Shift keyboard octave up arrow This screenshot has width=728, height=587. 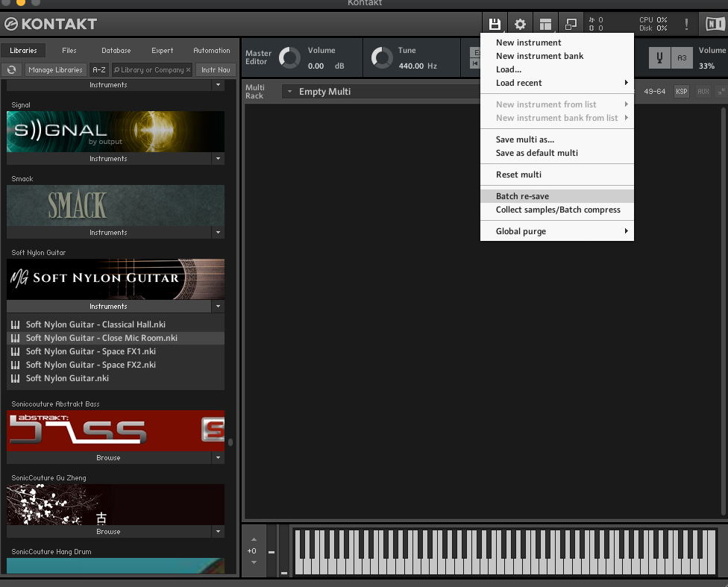(254, 539)
